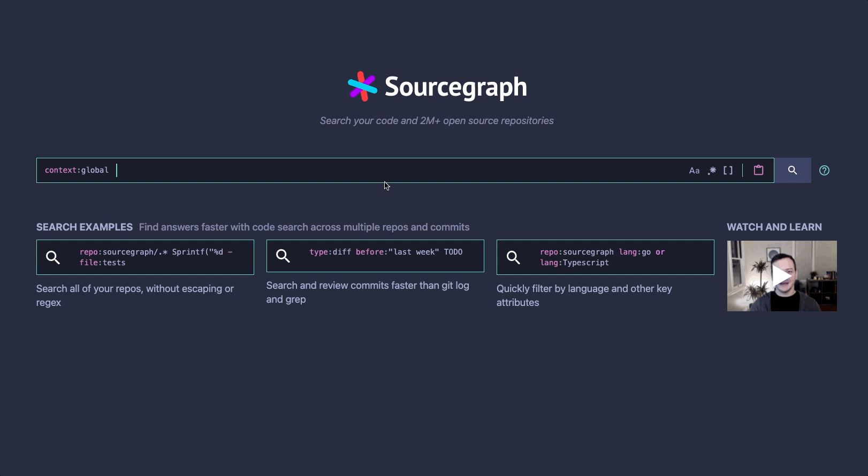Click magnifier icon in lang:go example card
The height and width of the screenshot is (476, 868).
[x=513, y=257]
